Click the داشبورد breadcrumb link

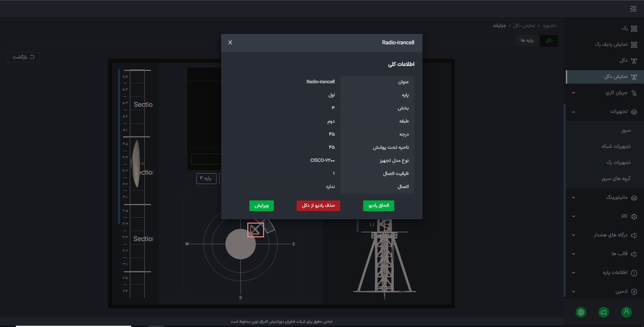(x=549, y=26)
